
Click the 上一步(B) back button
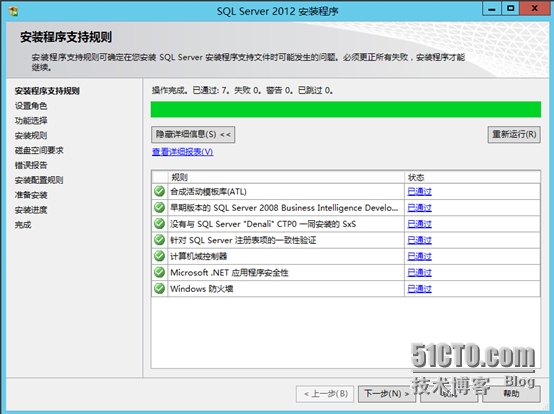pyautogui.click(x=325, y=394)
